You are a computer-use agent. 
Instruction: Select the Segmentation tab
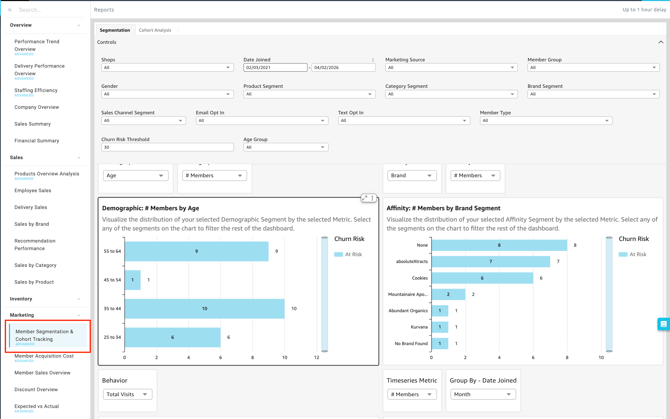115,30
